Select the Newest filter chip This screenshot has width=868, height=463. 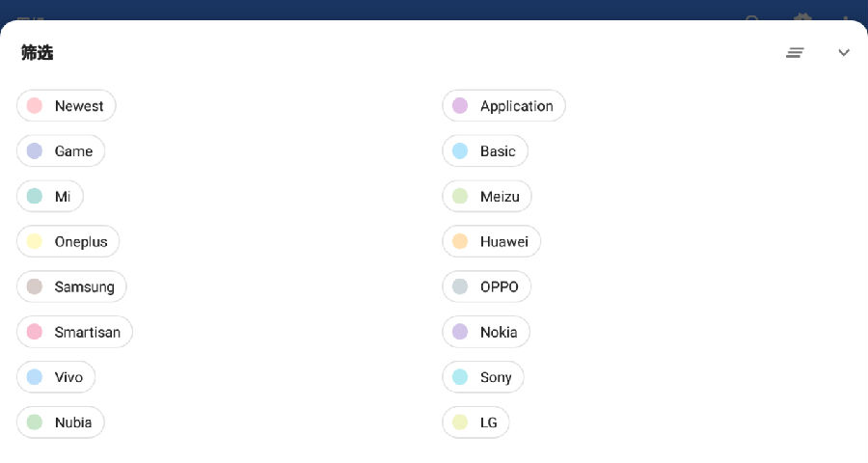(x=67, y=106)
